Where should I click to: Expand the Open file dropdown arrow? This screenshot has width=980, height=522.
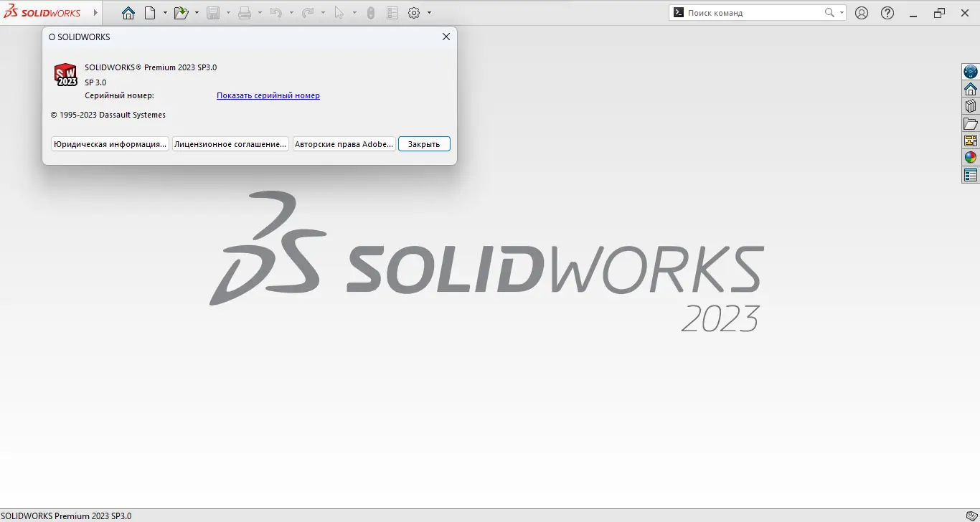click(197, 12)
